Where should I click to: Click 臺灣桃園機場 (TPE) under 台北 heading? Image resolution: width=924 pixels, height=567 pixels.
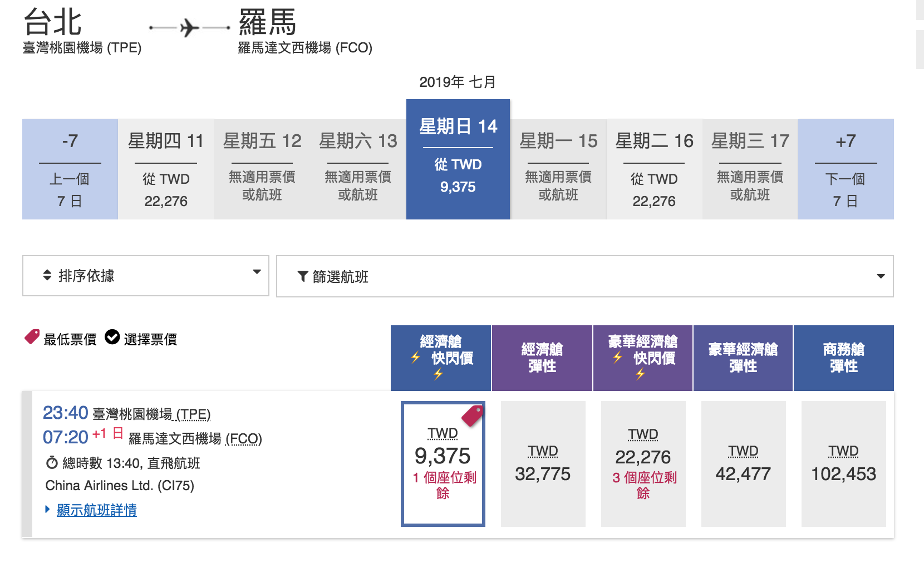pos(82,48)
